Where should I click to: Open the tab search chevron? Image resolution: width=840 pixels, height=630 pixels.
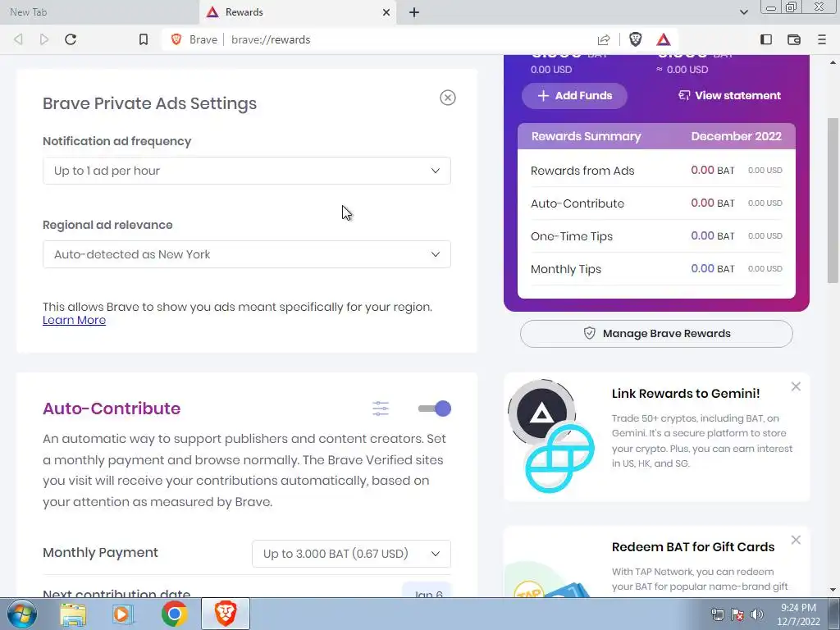743,11
